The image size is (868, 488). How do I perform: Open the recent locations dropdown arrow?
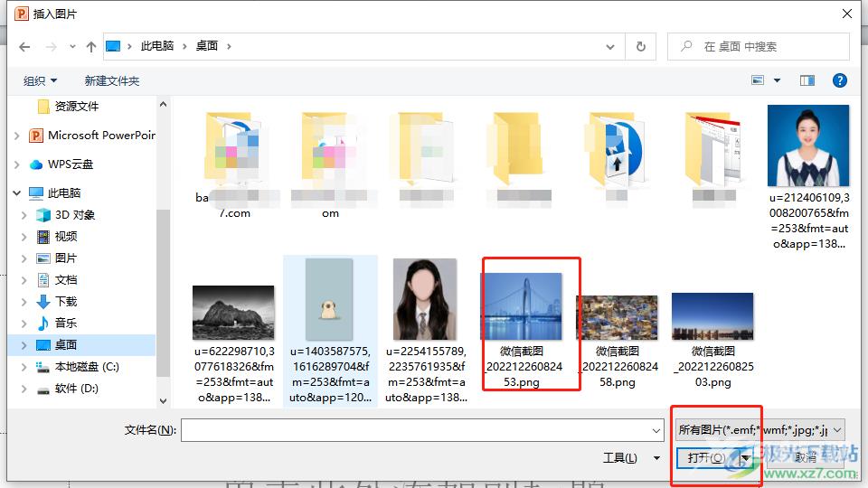72,47
